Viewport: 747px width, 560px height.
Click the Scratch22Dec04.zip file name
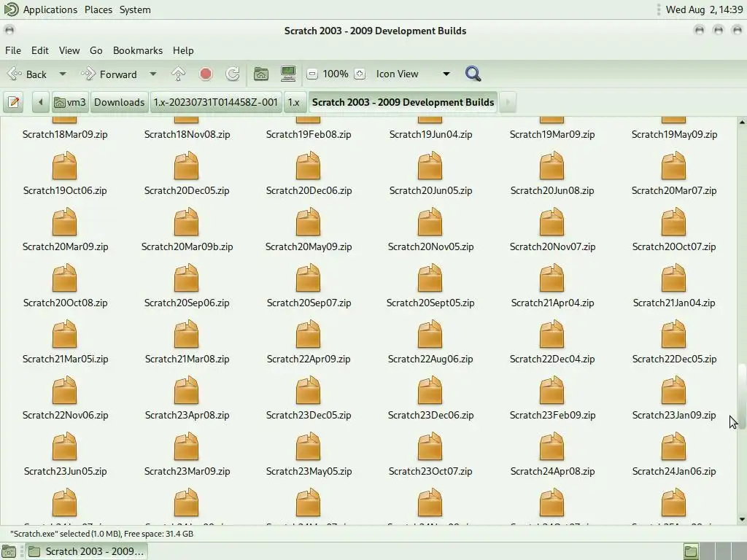pos(552,359)
